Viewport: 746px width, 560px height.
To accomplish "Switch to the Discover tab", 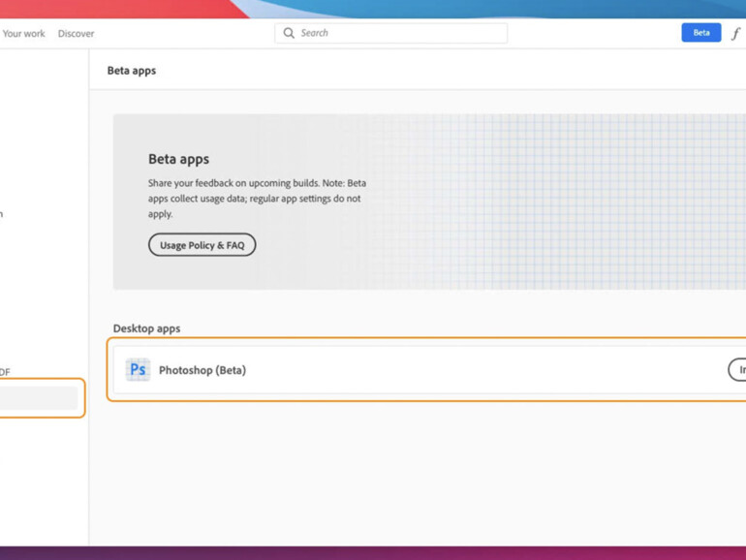I will click(77, 33).
